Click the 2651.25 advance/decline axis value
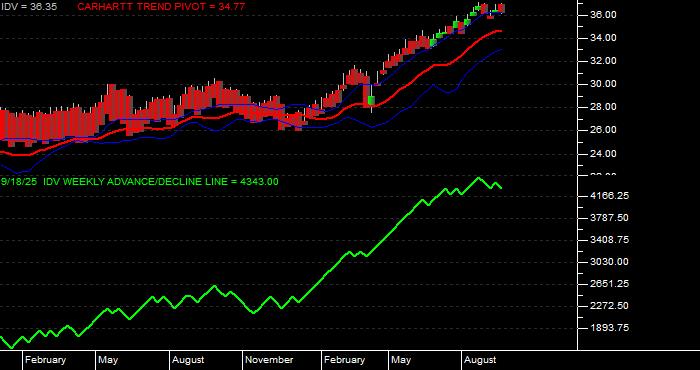This screenshot has width=700, height=370. point(609,284)
